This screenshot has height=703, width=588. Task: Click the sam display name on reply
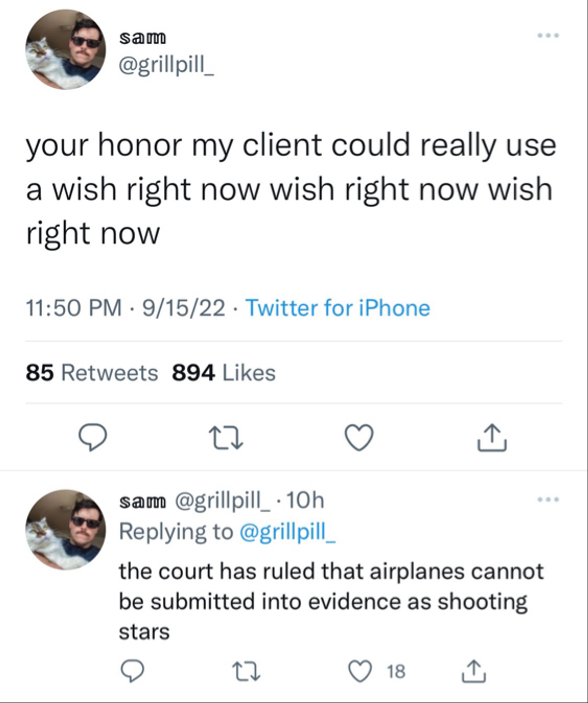coord(142,502)
